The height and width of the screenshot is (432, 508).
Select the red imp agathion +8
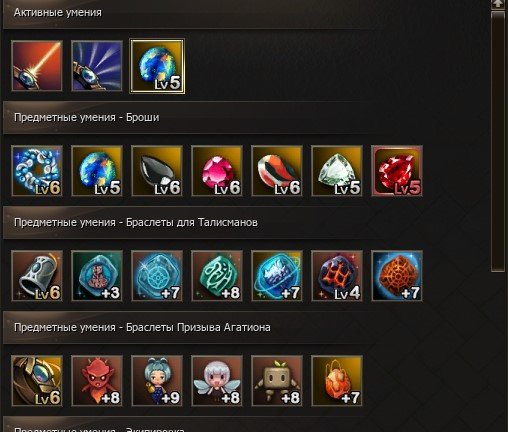(x=97, y=381)
